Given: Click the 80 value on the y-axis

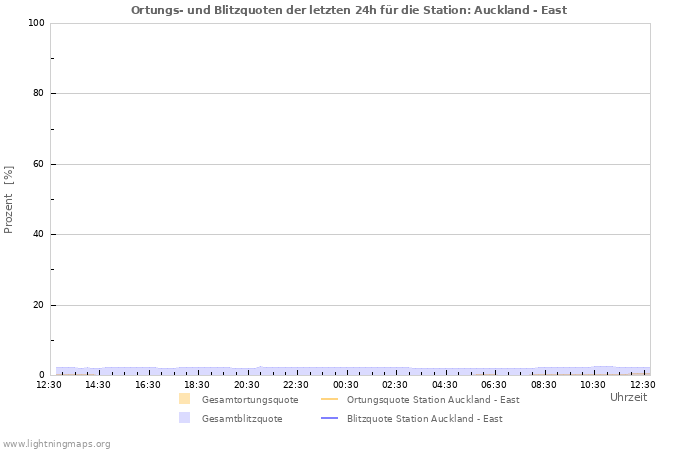Looking at the screenshot, I should click(x=38, y=93).
